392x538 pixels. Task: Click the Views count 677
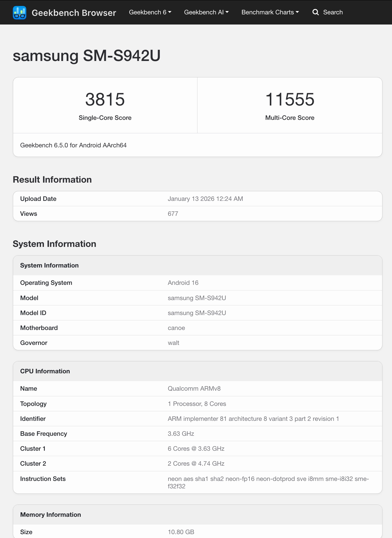click(173, 214)
